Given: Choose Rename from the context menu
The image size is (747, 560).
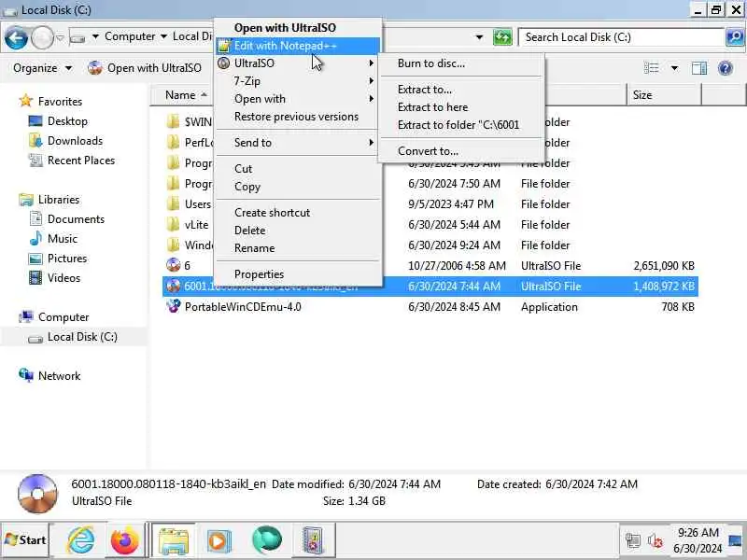Looking at the screenshot, I should [298, 248].
